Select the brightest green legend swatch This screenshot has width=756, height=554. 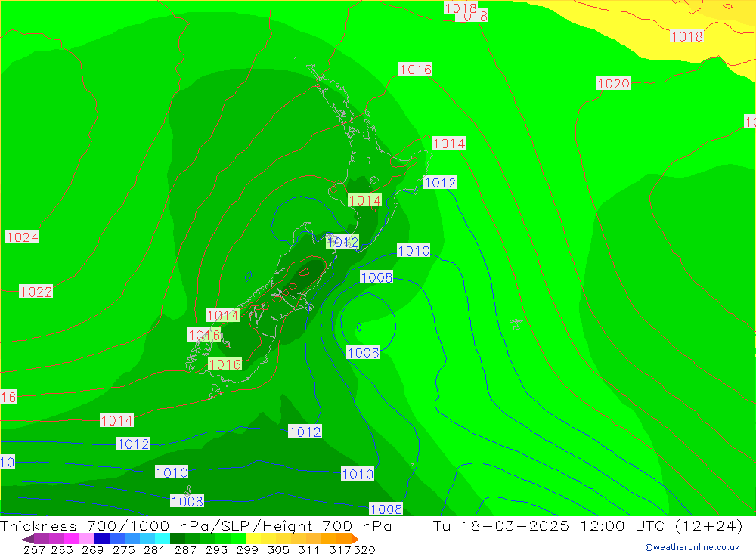pos(238,539)
